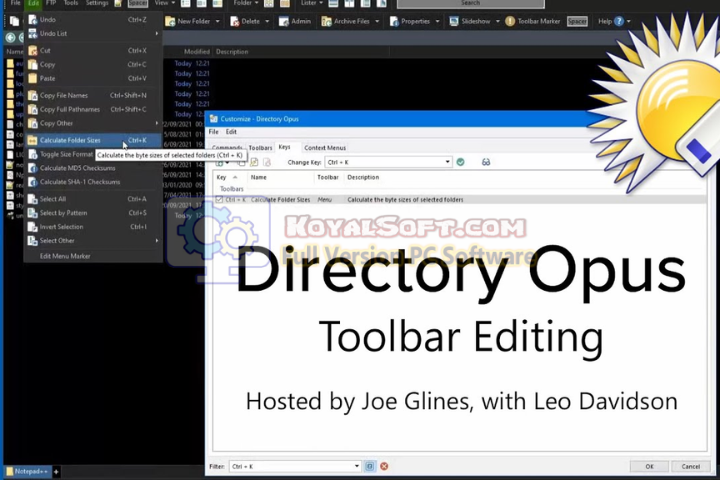Open the Tools menu

(x=71, y=3)
